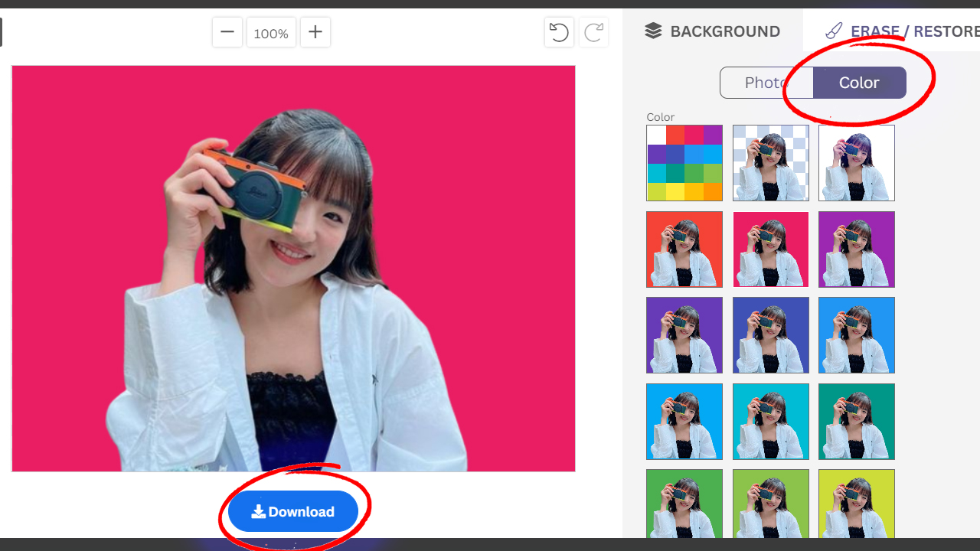Screen dimensions: 980x551
Task: Pick the cyan background thumbnail
Action: pos(770,422)
